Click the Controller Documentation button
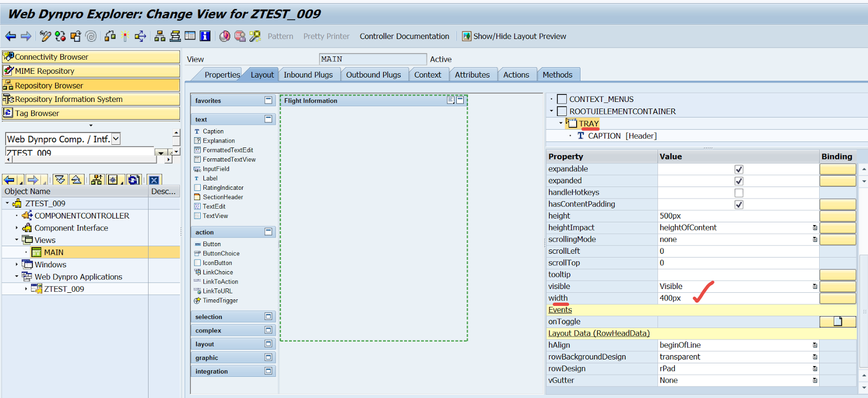Viewport: 868px width, 398px height. click(404, 36)
